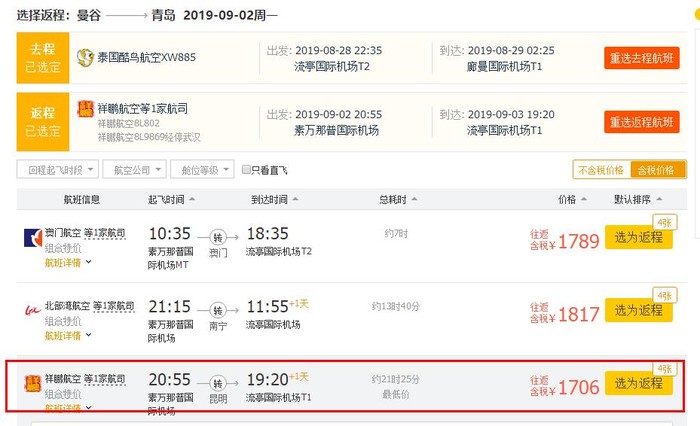
Task: Click 重选返程航班 to reselect return flight
Action: pyautogui.click(x=641, y=121)
